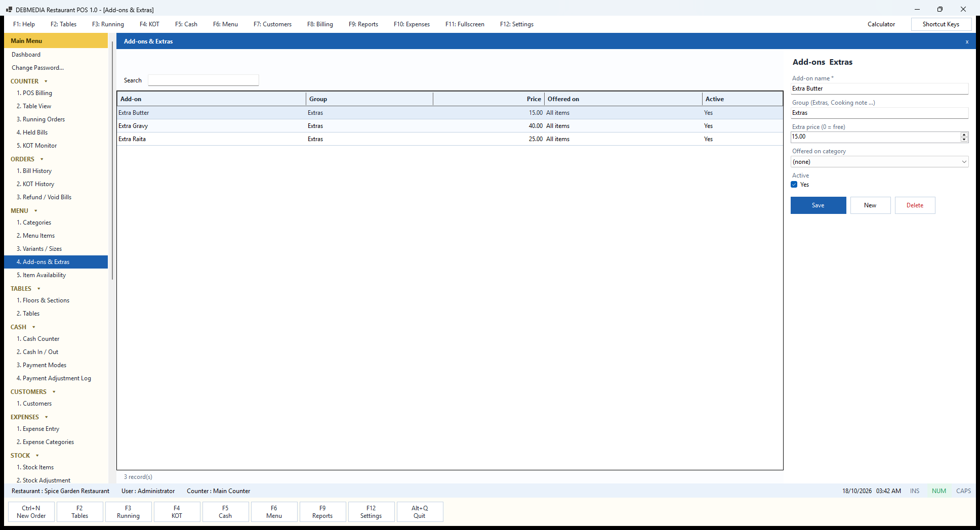Start a Ctrl+N New Order
The height and width of the screenshot is (530, 980).
[x=31, y=512]
